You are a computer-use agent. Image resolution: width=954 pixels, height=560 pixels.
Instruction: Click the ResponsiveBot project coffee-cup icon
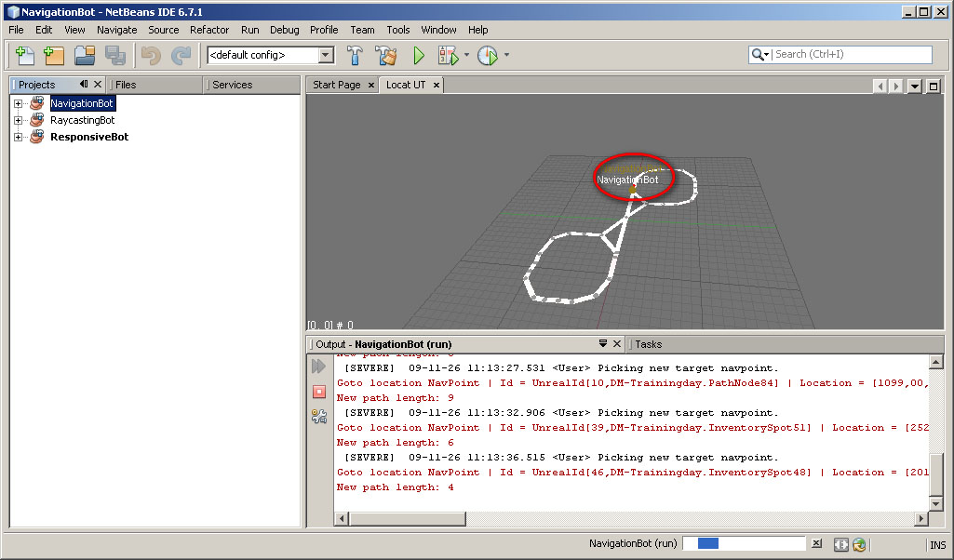tap(37, 136)
